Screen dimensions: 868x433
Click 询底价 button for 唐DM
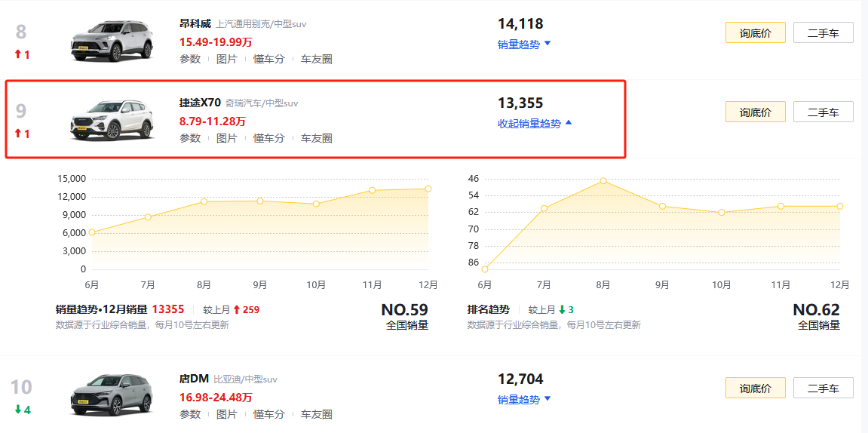(x=756, y=388)
